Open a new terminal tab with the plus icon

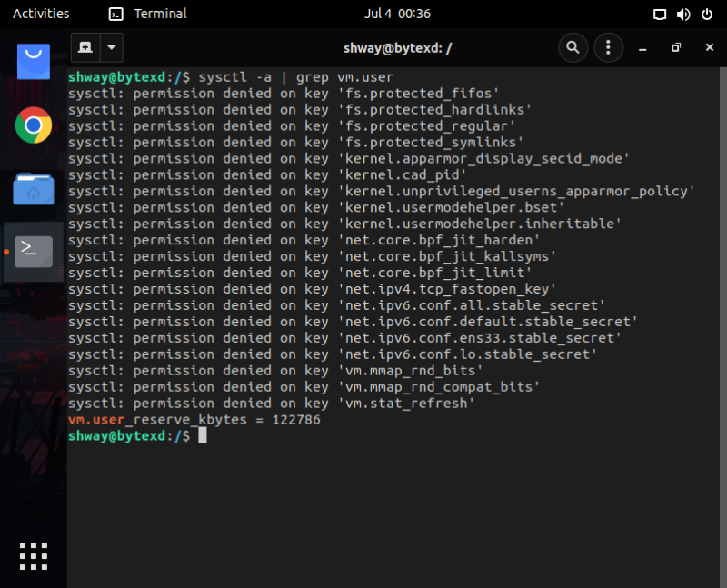coord(85,47)
